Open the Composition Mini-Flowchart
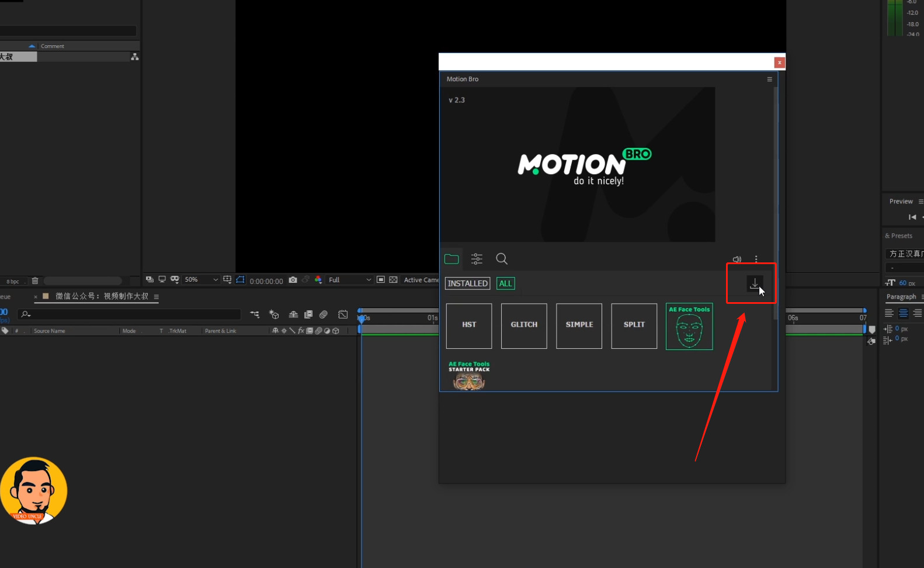 pos(255,314)
